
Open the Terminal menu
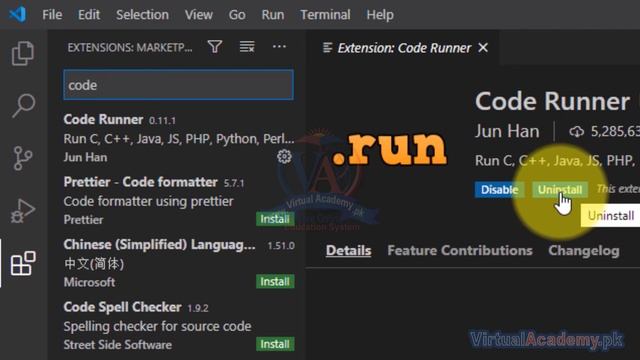point(325,15)
